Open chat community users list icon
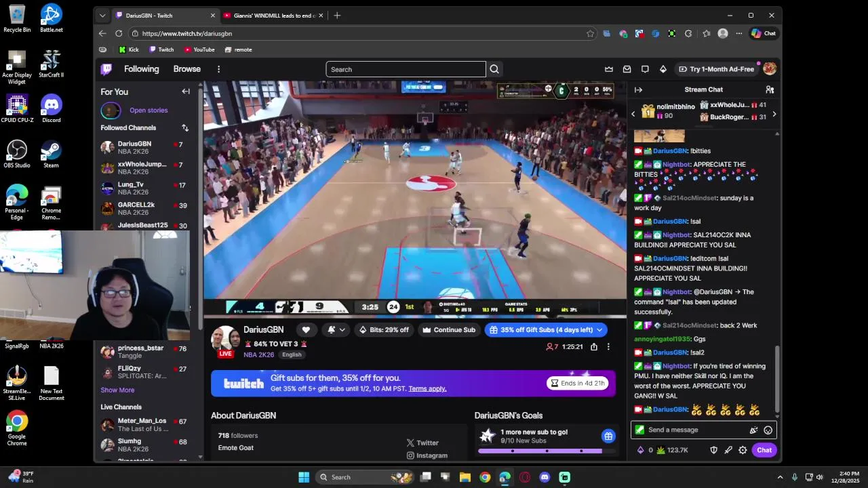The height and width of the screenshot is (488, 868). [770, 89]
